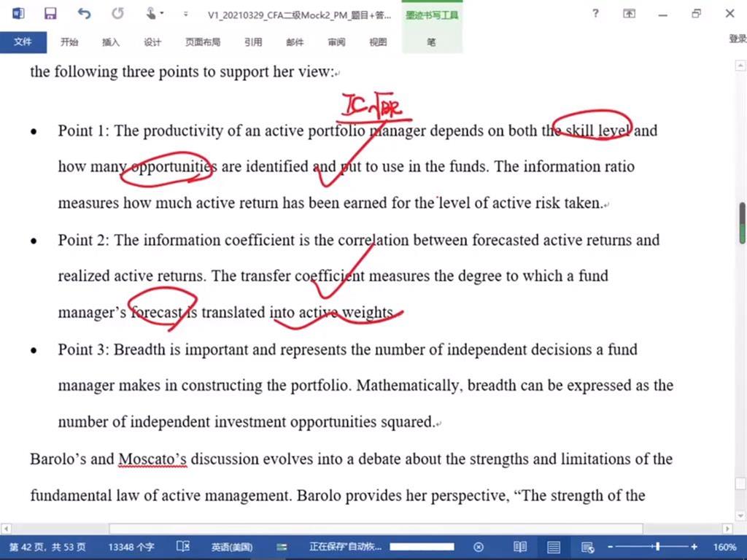Image resolution: width=747 pixels, height=560 pixels.
Task: Click the horizontal scrollbar left arrow
Action: [x=6, y=529]
